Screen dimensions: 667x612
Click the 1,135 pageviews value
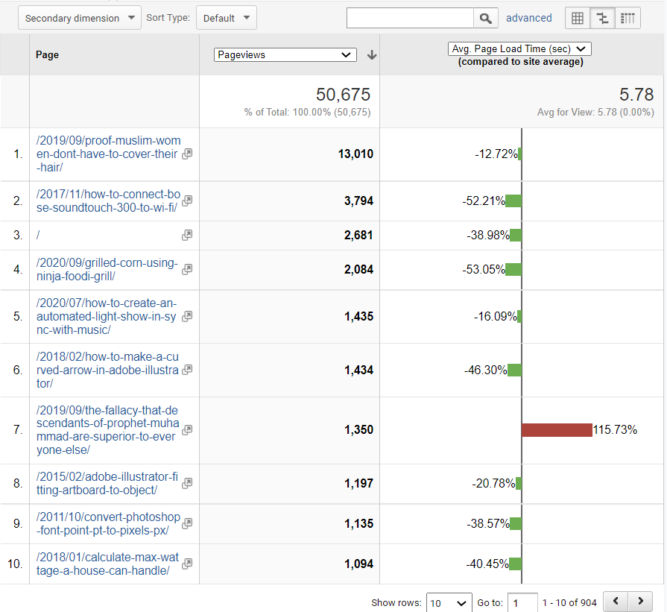pos(359,524)
